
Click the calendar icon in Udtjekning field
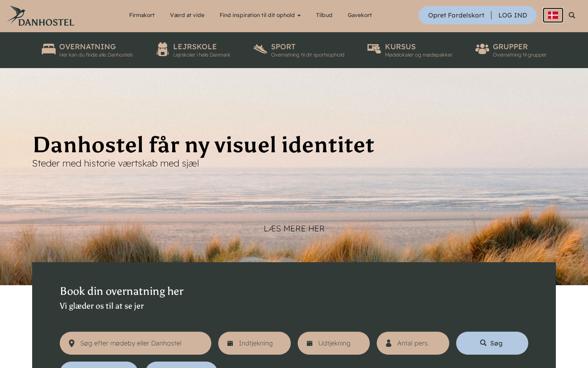310,343
